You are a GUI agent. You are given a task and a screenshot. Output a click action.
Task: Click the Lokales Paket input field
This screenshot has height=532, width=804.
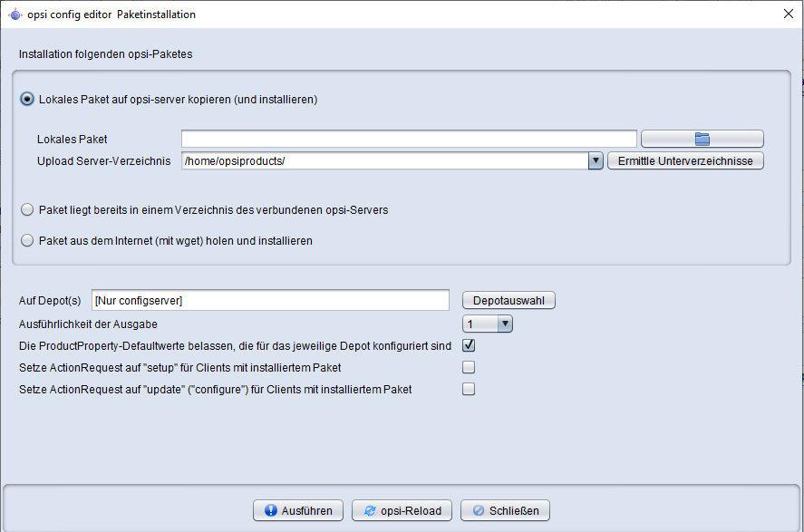click(x=409, y=139)
